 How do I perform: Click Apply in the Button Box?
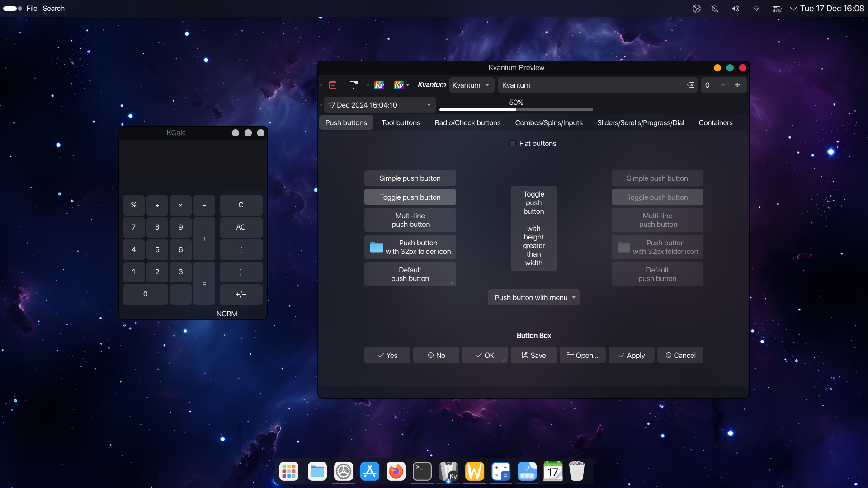[632, 355]
